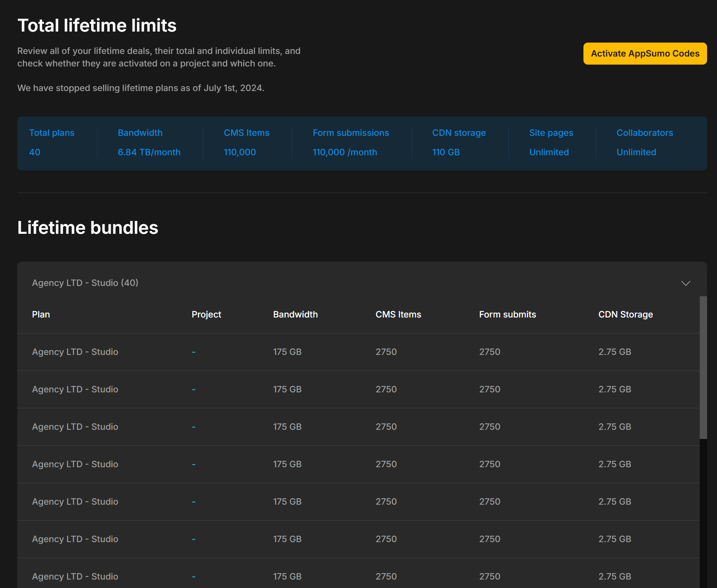The image size is (717, 588).
Task: Click the project dash in last visible row
Action: [193, 577]
